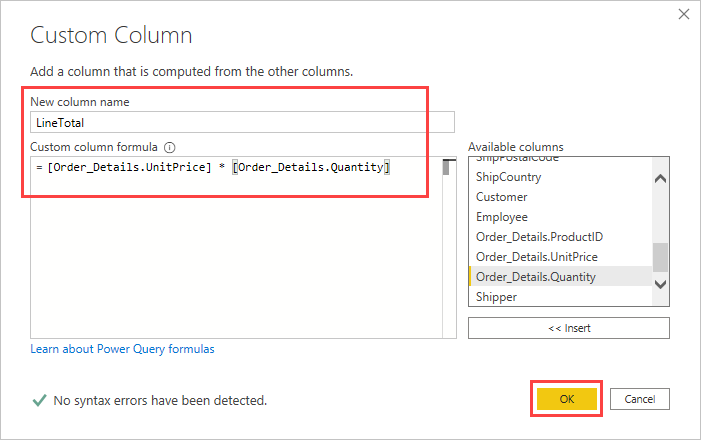Select Shipper in Available columns

pyautogui.click(x=497, y=297)
